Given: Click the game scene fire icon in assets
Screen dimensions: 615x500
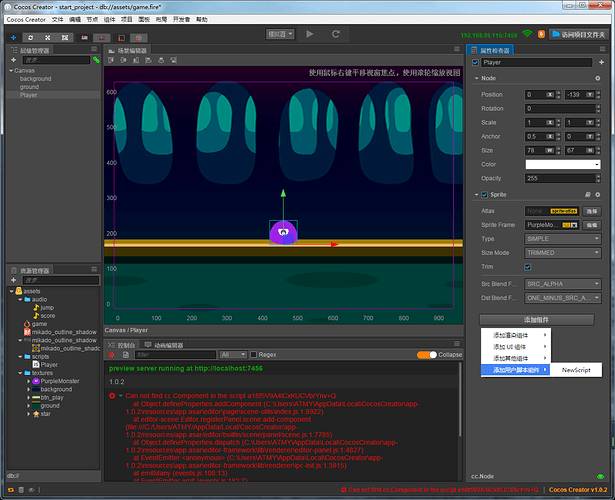Looking at the screenshot, I should 27,324.
